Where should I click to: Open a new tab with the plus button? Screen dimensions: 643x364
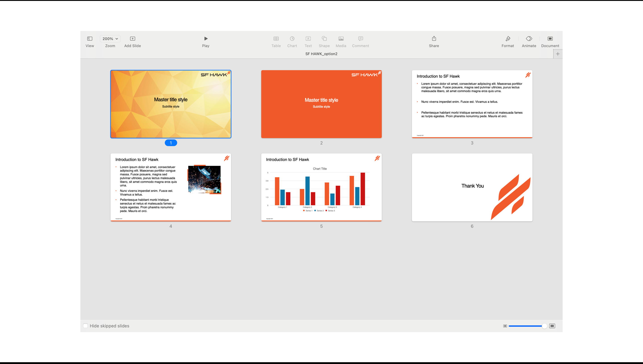[558, 54]
